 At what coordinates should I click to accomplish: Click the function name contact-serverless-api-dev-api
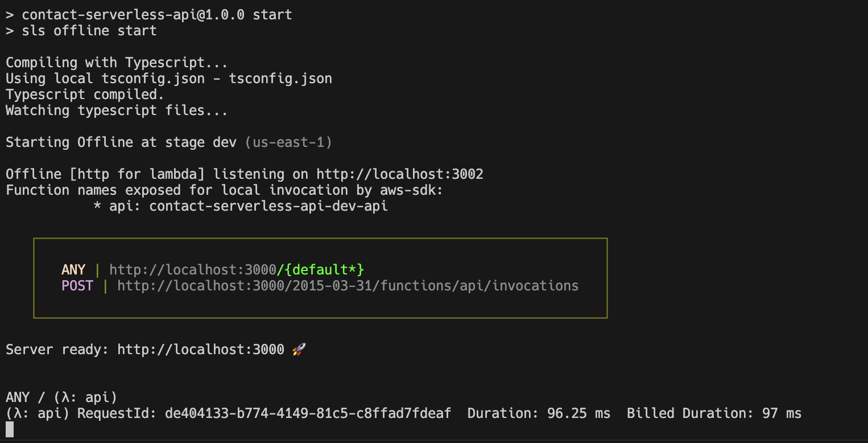point(268,206)
